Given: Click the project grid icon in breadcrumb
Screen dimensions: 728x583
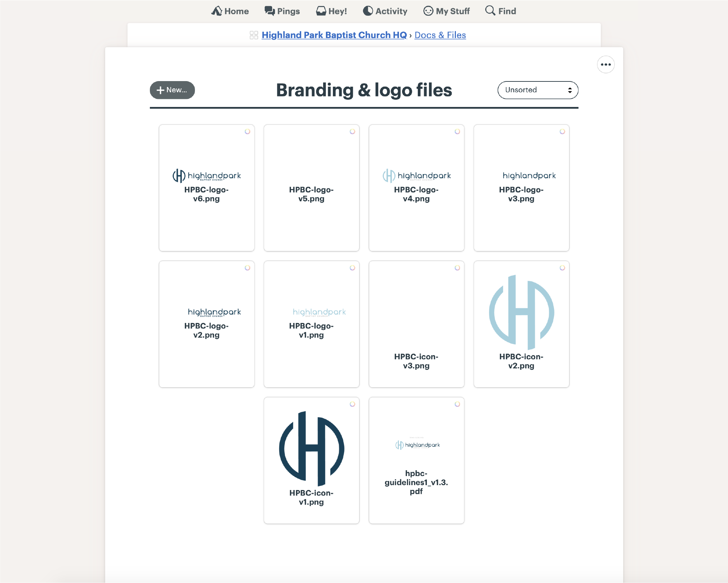Looking at the screenshot, I should click(x=254, y=35).
